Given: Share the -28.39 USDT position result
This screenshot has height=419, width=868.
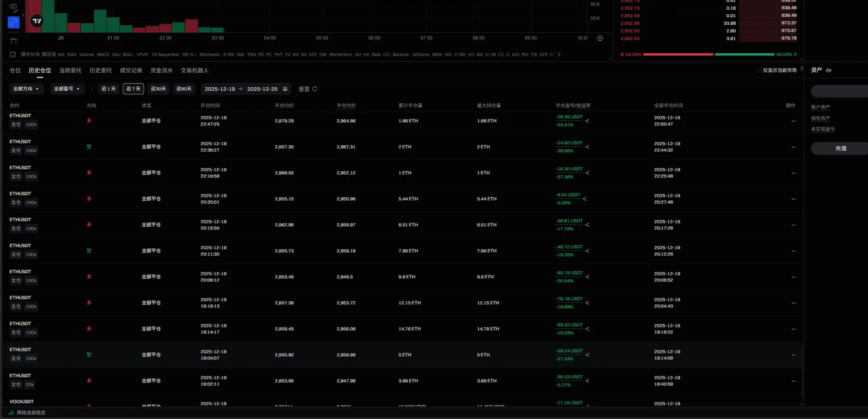Looking at the screenshot, I should [587, 121].
